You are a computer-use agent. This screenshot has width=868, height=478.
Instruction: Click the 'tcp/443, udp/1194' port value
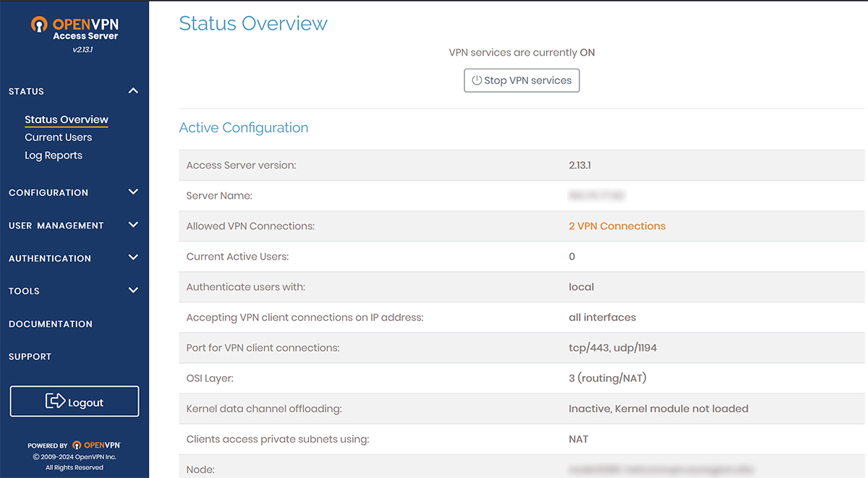(x=613, y=348)
